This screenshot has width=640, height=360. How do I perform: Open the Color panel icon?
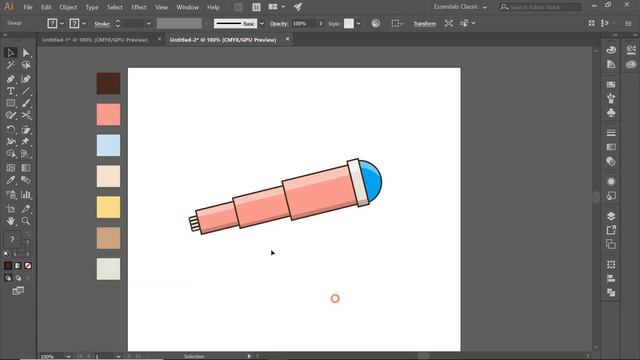611,50
